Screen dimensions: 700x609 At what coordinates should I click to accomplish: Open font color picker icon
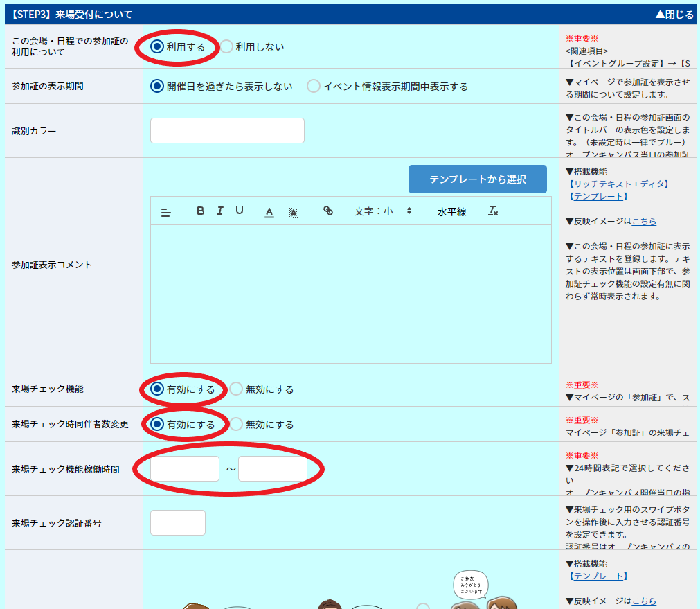point(269,212)
